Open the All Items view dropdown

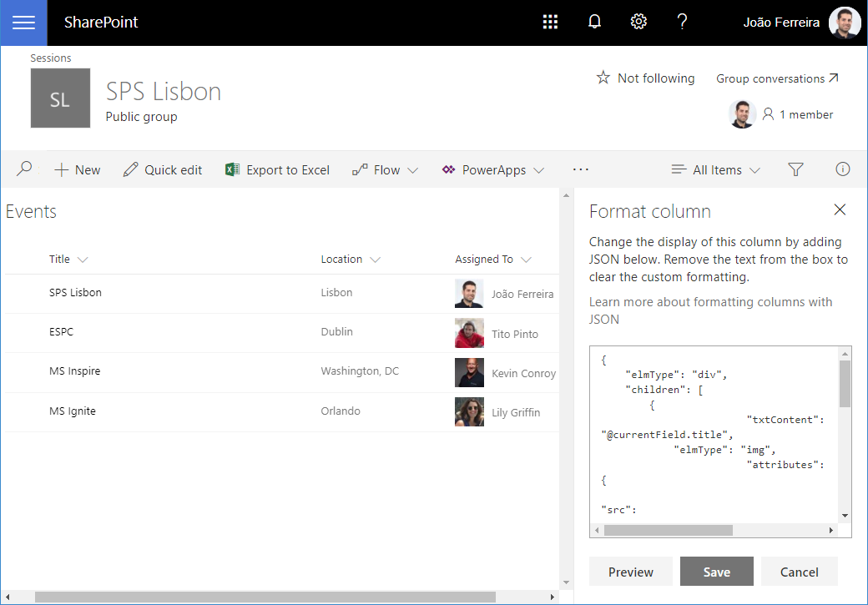click(715, 169)
